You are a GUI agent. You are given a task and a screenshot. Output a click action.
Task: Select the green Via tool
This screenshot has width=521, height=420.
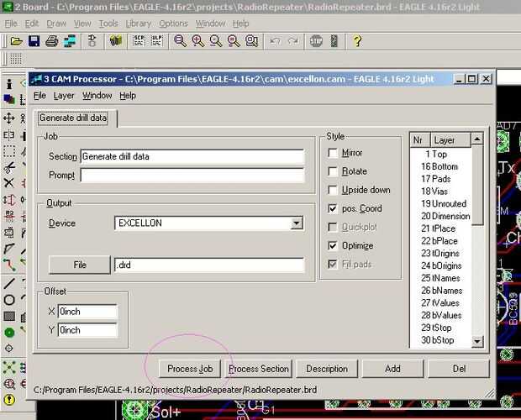[x=9, y=333]
